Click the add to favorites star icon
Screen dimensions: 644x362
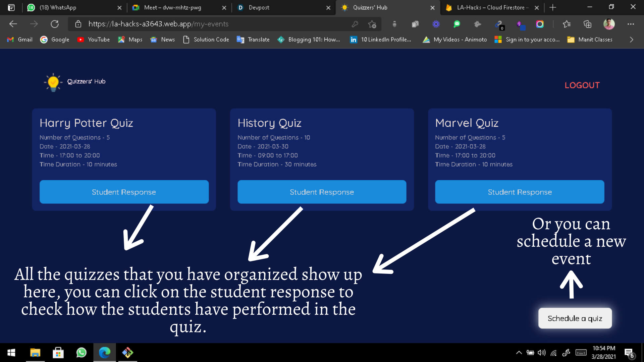coord(372,24)
